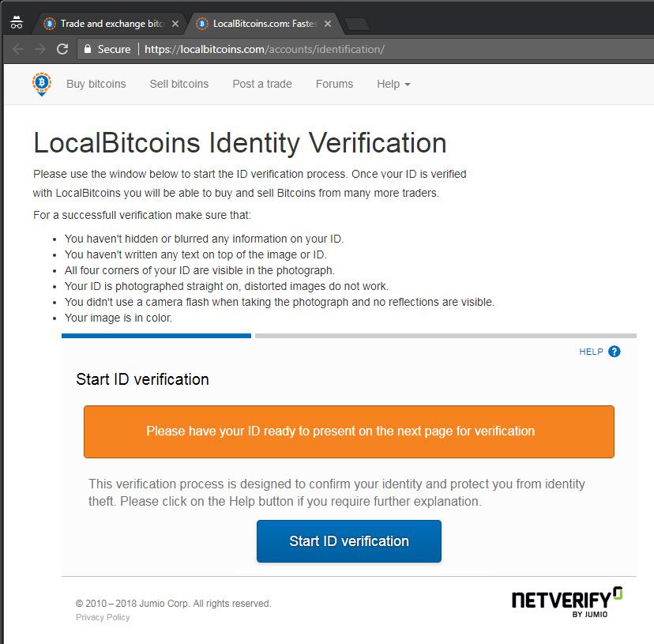The height and width of the screenshot is (644, 654).
Task: Close the Trade and exchange bitcoins tab
Action: click(175, 24)
